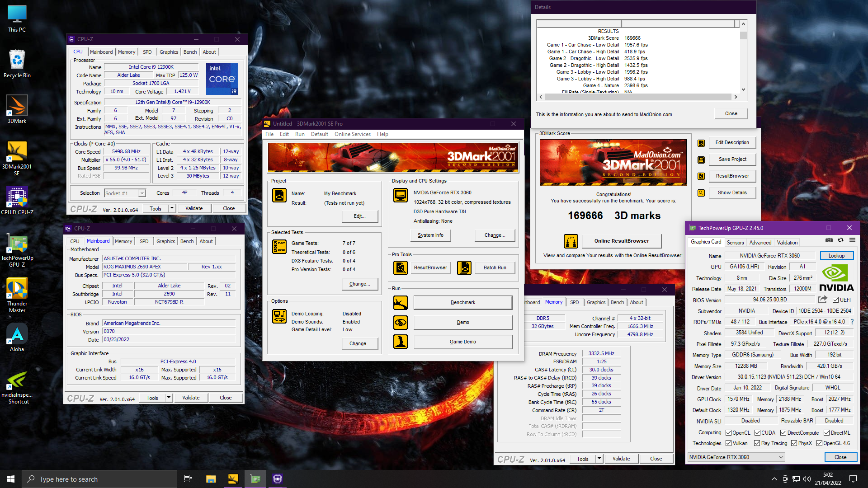The height and width of the screenshot is (488, 868).
Task: Click the Close button in Details window
Action: coord(731,114)
